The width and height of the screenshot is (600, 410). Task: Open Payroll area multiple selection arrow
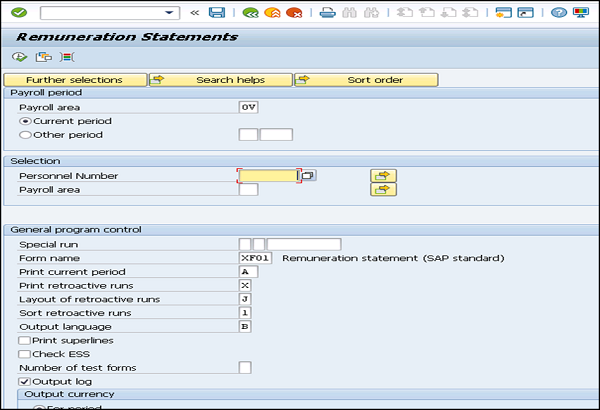click(x=383, y=189)
